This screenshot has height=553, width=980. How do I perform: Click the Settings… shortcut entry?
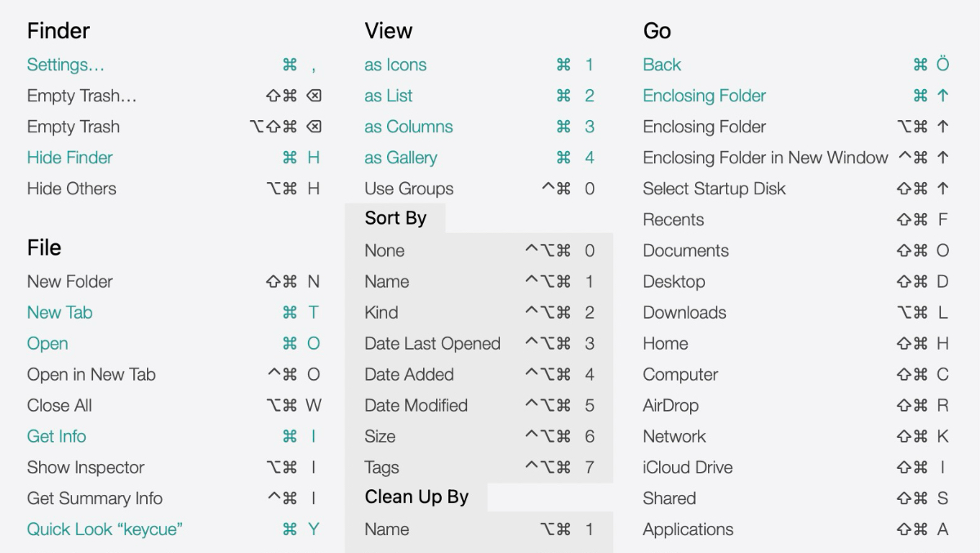pyautogui.click(x=65, y=65)
